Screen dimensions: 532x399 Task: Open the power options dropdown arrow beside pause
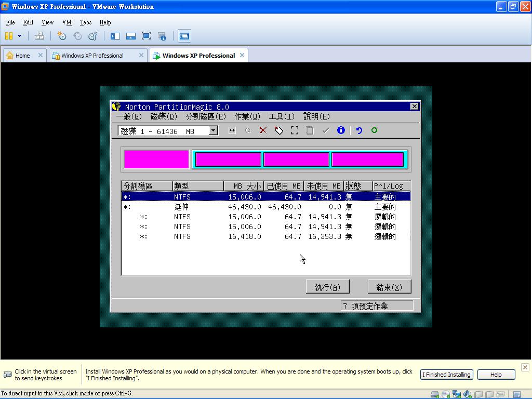[x=19, y=36]
